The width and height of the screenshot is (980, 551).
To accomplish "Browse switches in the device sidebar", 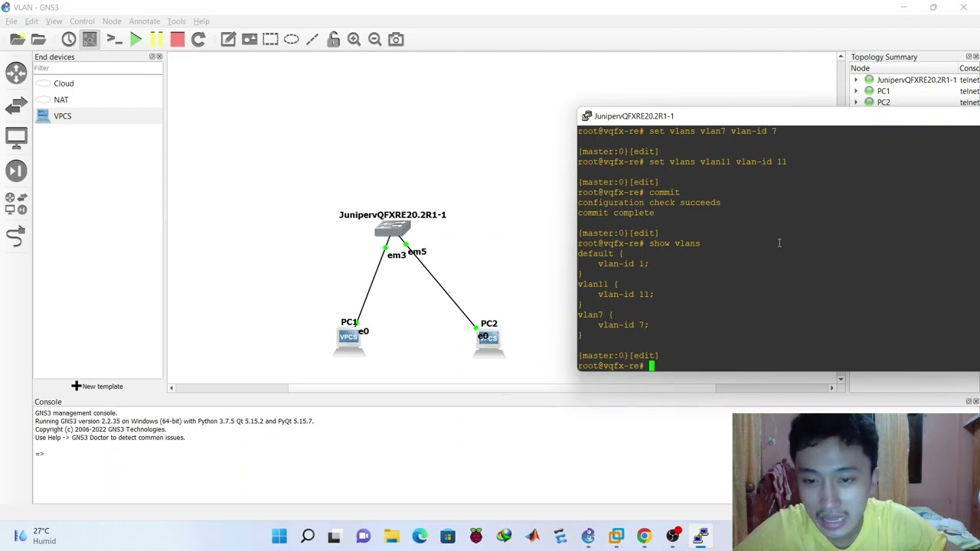I will point(16,106).
